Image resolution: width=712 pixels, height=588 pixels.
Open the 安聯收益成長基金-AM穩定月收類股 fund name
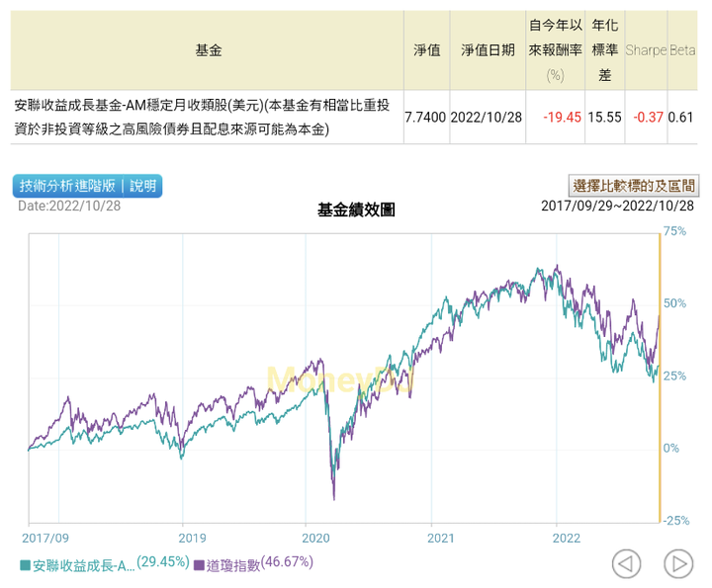coord(202,117)
